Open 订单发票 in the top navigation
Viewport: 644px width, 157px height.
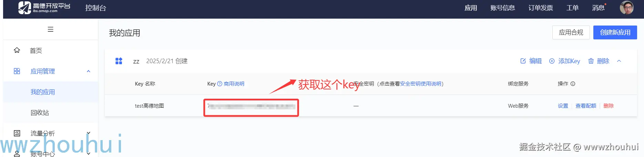pos(541,8)
